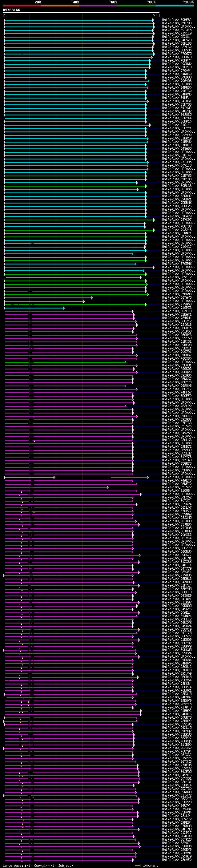Click hit label UniRef100_Q8H183
This screenshot has width=197, height=868.
tap(176, 43)
